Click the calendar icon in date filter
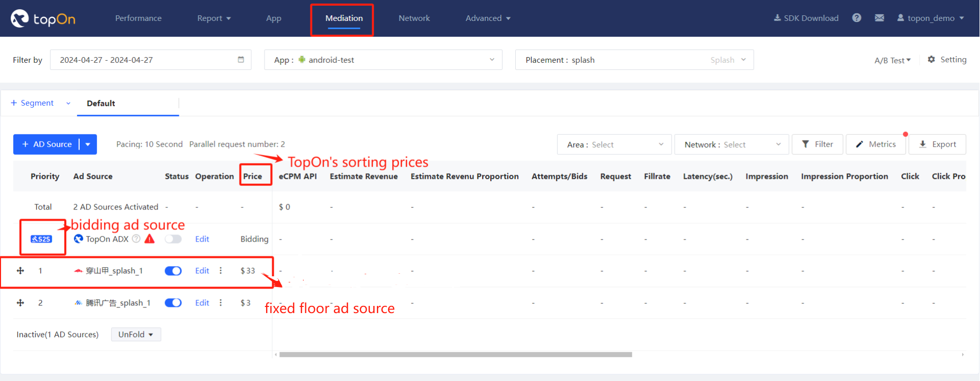The width and height of the screenshot is (980, 381). (x=241, y=60)
